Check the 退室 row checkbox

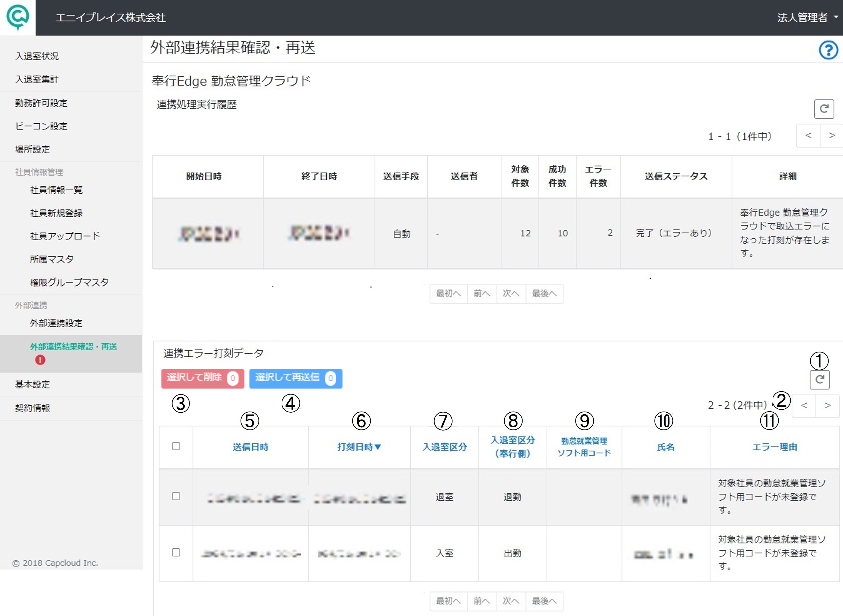coord(176,496)
